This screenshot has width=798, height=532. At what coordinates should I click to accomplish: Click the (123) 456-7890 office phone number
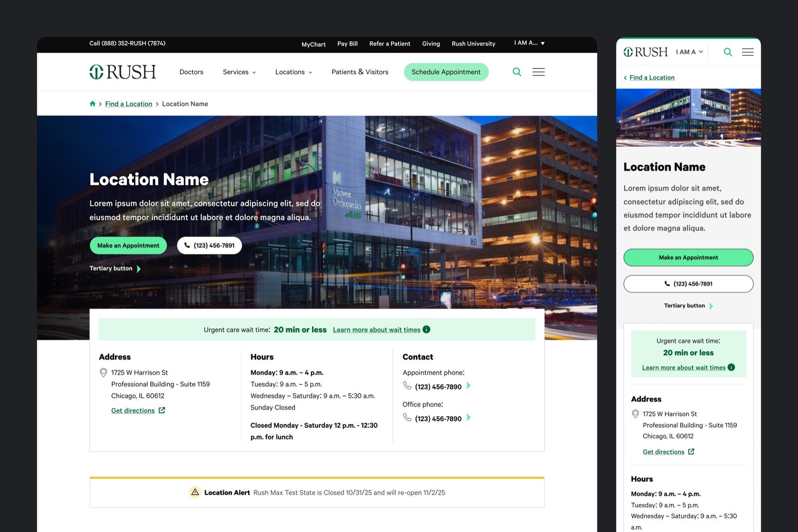438,419
